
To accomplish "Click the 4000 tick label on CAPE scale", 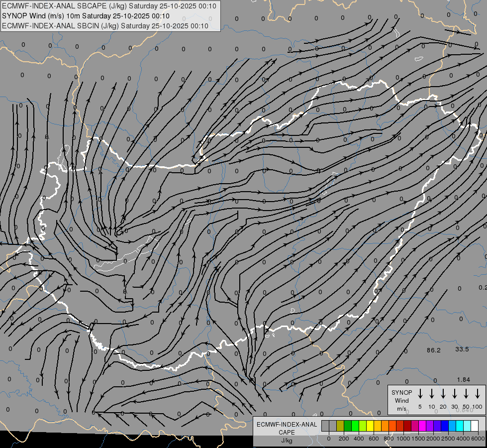I will 463,439.
